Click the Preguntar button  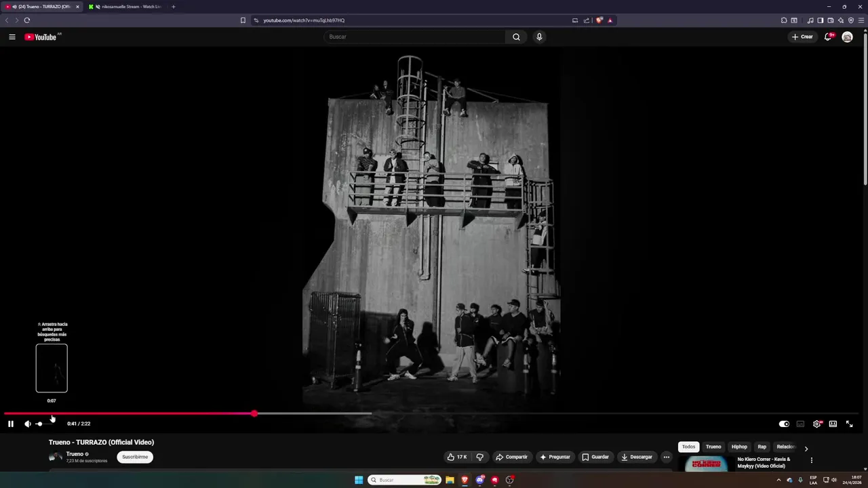pyautogui.click(x=555, y=457)
